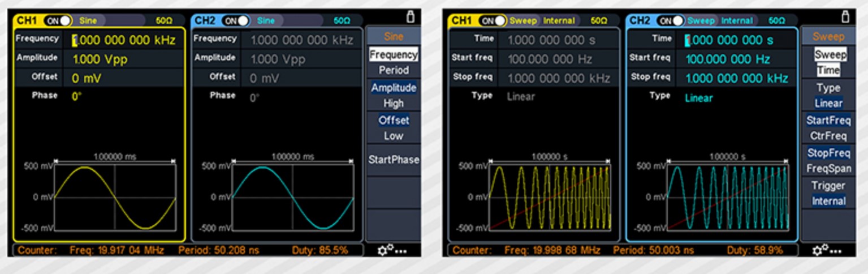868x274 pixels.
Task: Click USB drive icon on right screen
Action: (x=845, y=17)
